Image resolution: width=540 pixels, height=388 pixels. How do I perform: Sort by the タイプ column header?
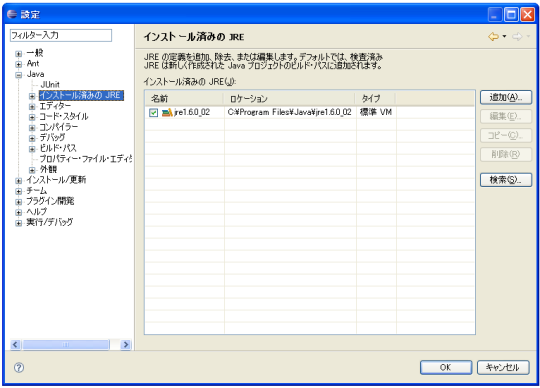click(375, 99)
